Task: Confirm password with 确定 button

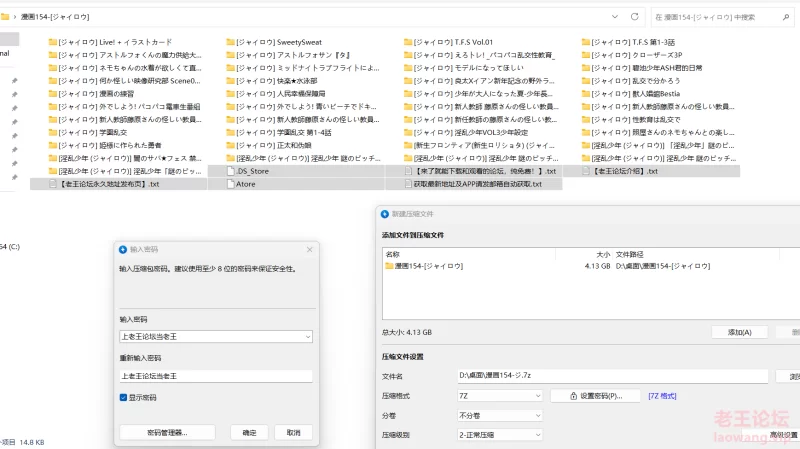Action: [x=249, y=433]
